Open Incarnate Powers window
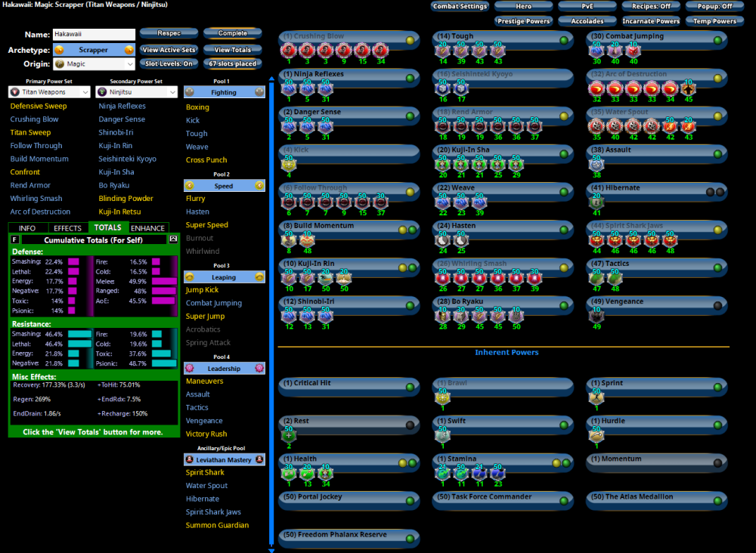 (x=651, y=21)
